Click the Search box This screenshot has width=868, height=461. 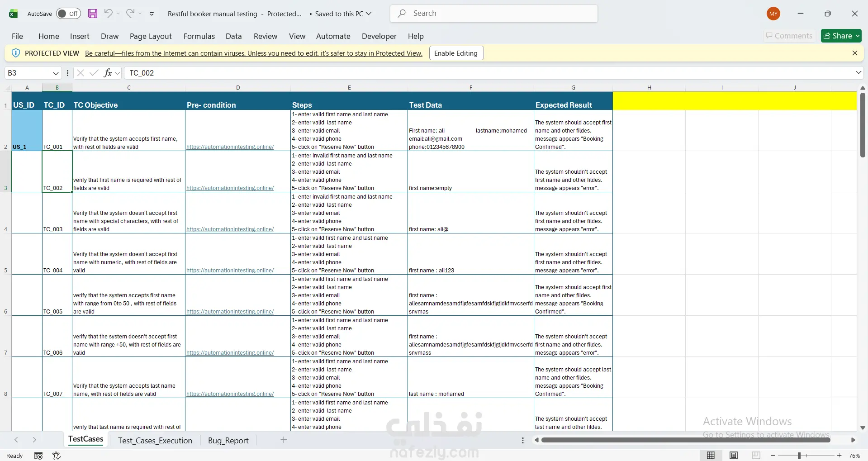click(494, 14)
